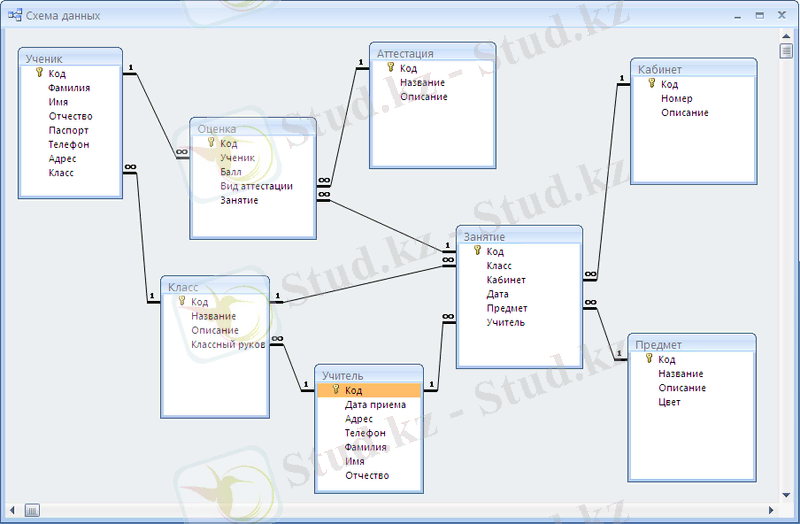
Task: Select the Учитель table title bar
Action: [x=369, y=375]
